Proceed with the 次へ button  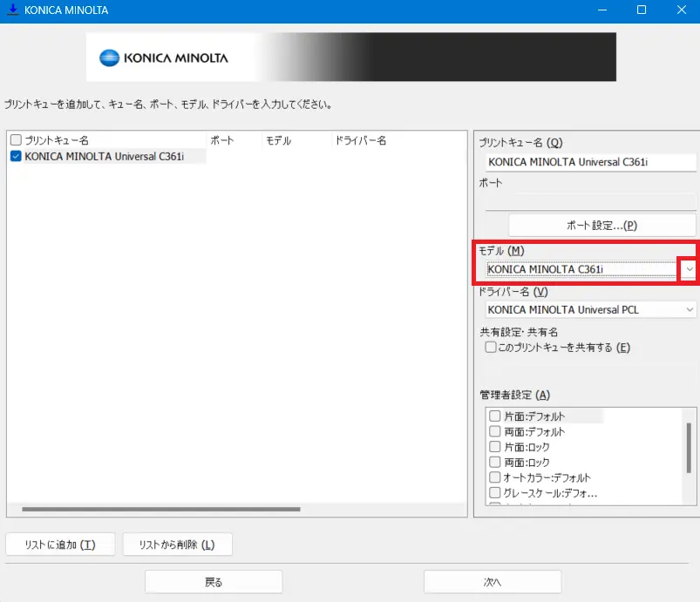[x=493, y=582]
